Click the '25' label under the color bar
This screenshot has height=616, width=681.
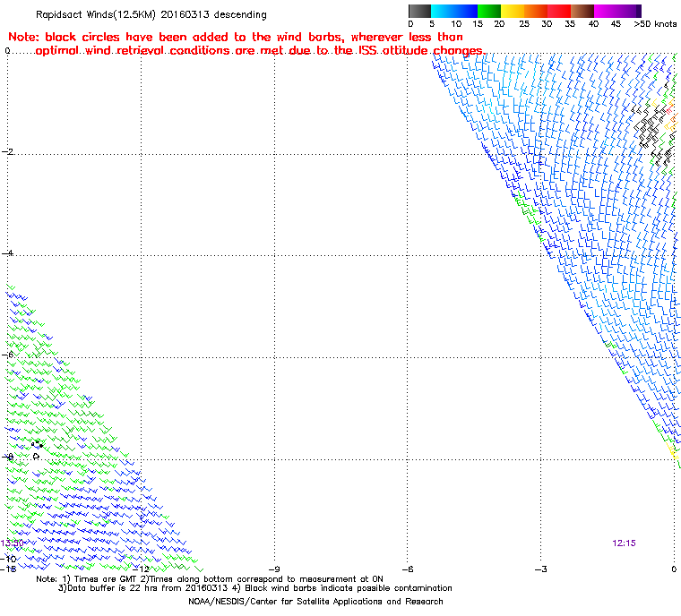point(524,24)
